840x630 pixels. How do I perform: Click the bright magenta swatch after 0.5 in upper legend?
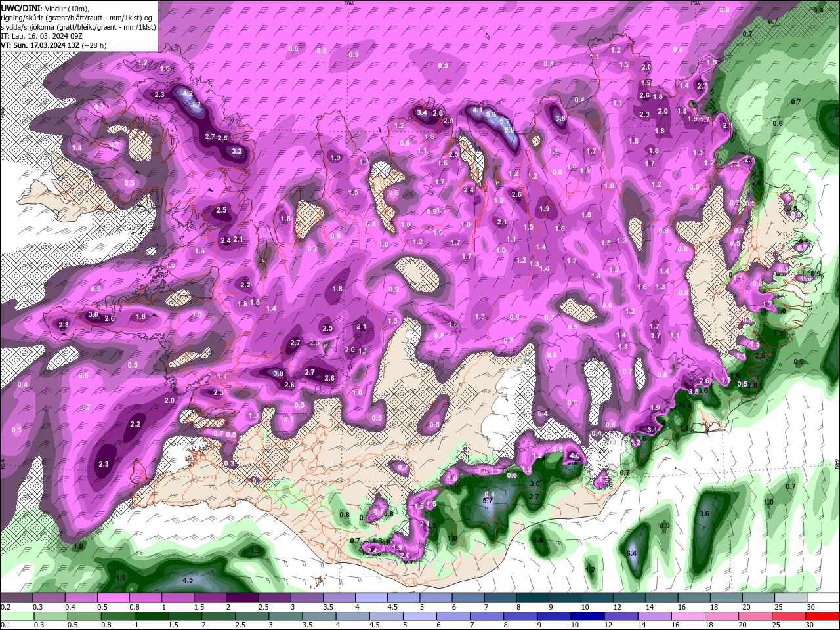tap(113, 598)
